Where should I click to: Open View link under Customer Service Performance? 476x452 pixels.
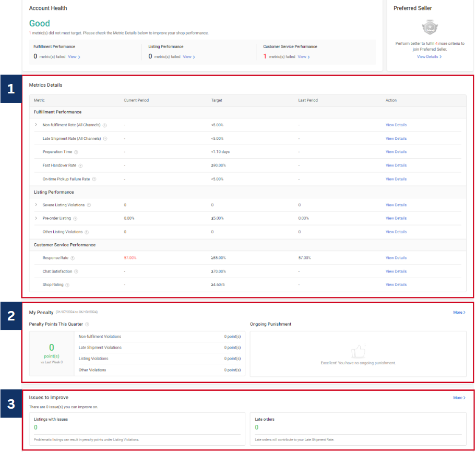pyautogui.click(x=304, y=56)
